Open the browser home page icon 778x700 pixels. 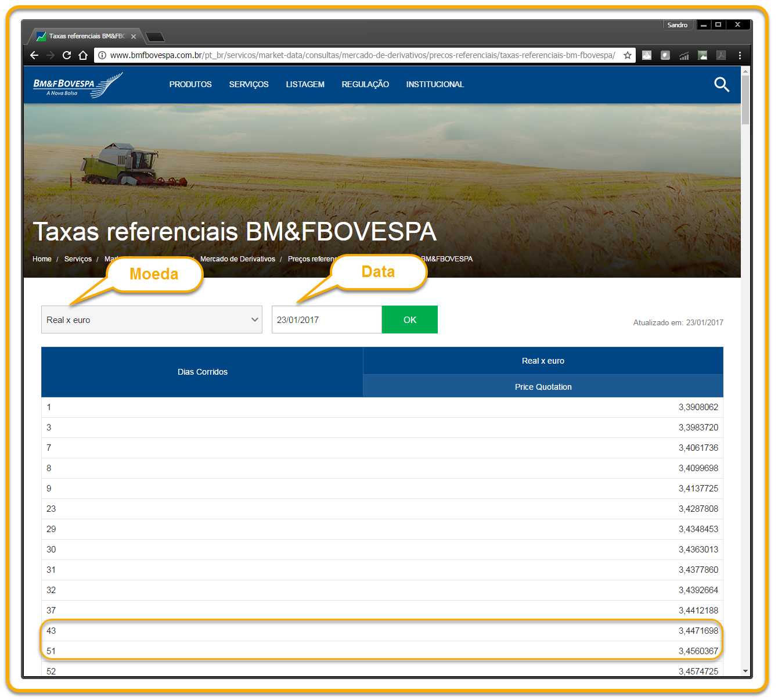point(83,55)
